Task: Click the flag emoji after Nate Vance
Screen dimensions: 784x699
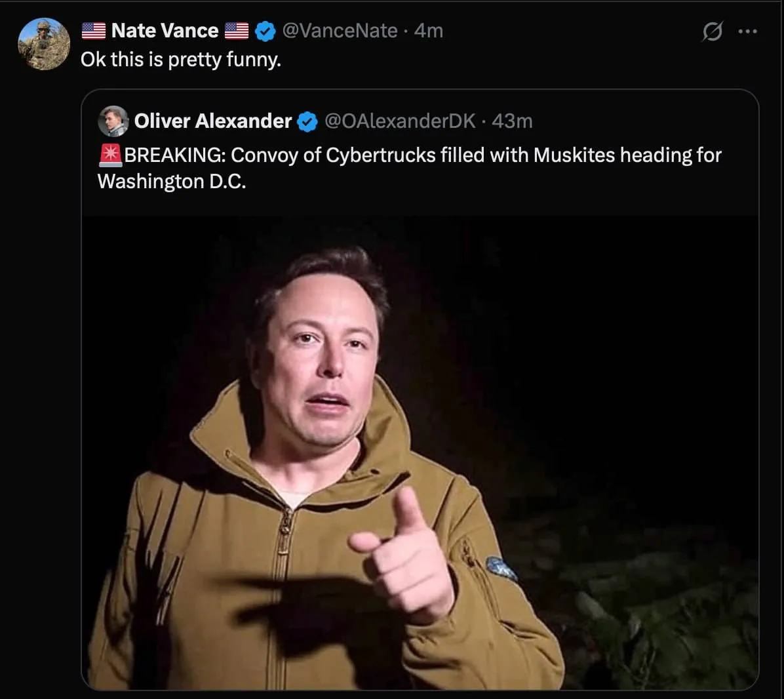Action: (237, 31)
